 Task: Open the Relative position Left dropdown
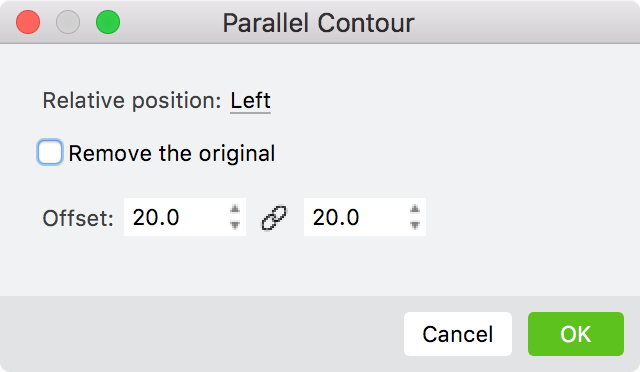250,100
